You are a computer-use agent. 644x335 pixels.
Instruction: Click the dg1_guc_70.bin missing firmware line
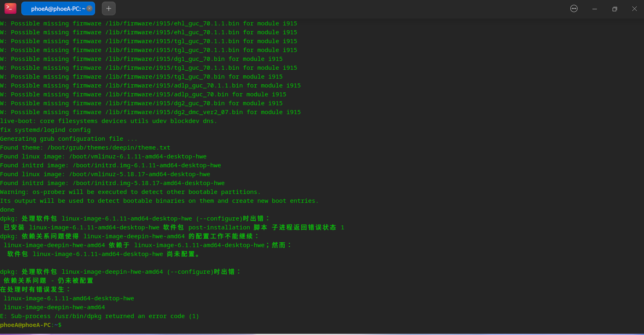[x=141, y=59]
